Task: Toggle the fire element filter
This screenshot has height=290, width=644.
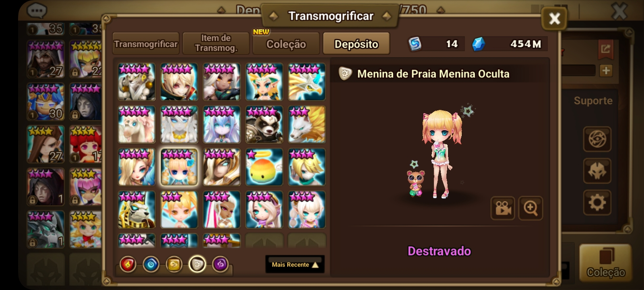Action: (x=128, y=265)
